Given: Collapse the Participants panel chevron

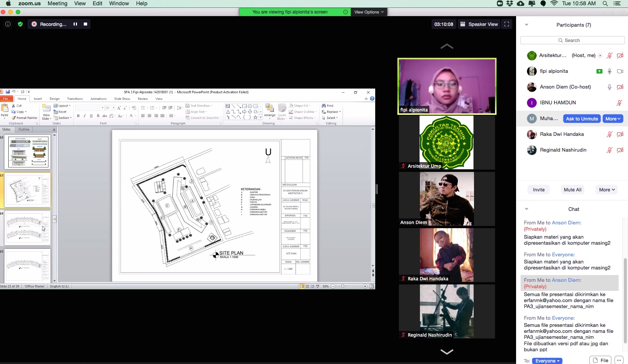Looking at the screenshot, I should 527,25.
